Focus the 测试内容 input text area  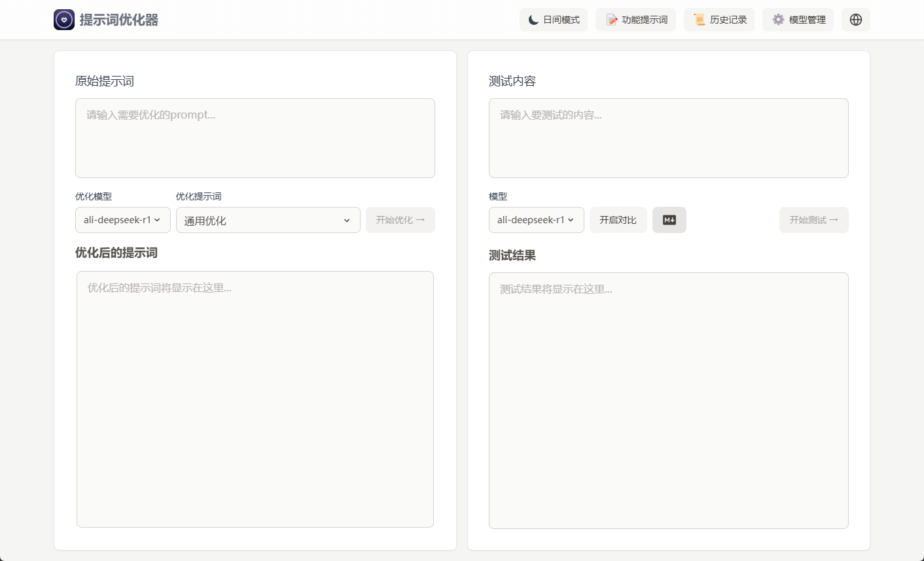(668, 138)
